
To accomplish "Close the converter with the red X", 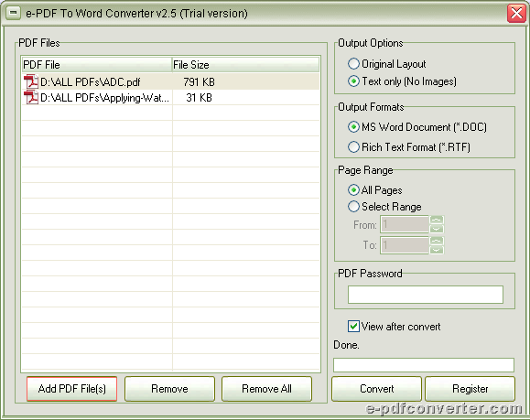I will coord(516,14).
